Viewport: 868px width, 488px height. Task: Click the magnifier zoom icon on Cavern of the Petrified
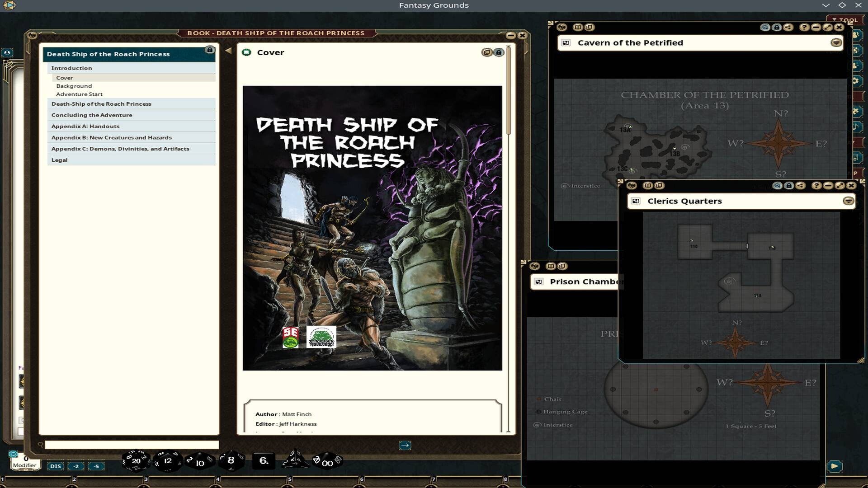(764, 28)
